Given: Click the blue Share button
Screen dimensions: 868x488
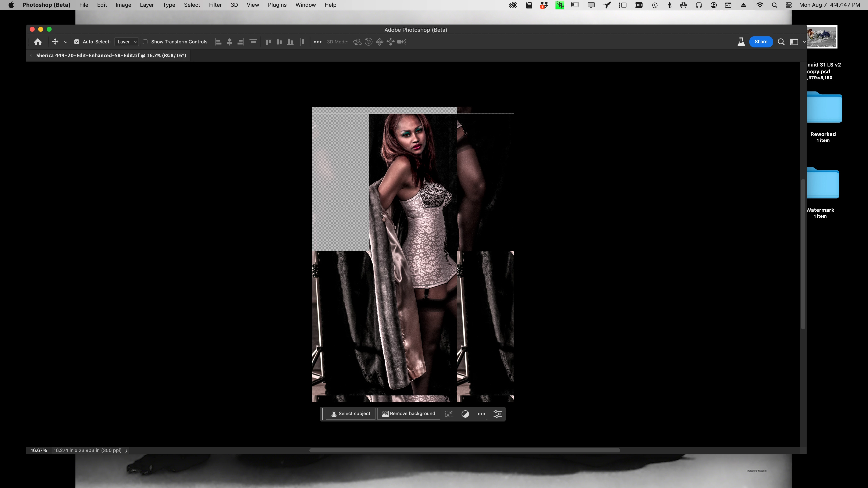Looking at the screenshot, I should pos(761,42).
